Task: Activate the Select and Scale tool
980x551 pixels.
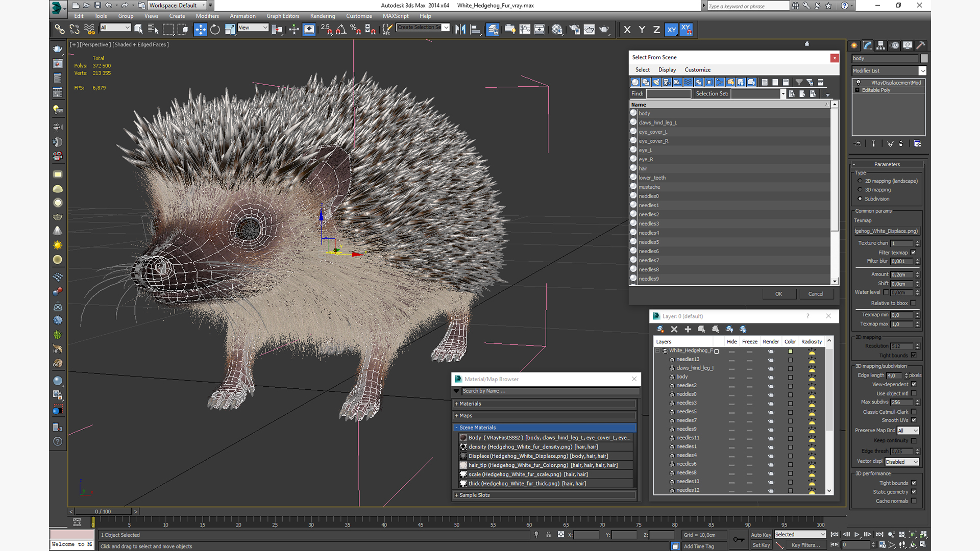Action: click(x=230, y=29)
